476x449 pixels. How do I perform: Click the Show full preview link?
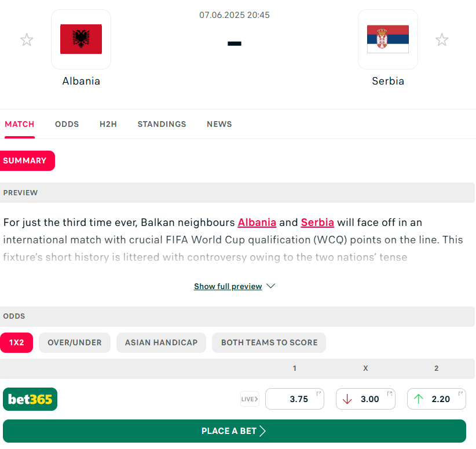228,286
